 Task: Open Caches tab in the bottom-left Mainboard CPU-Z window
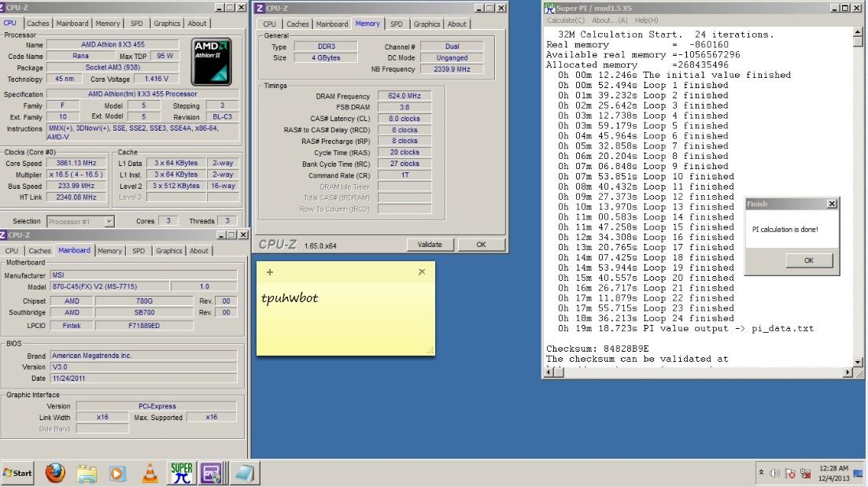pyautogui.click(x=39, y=251)
